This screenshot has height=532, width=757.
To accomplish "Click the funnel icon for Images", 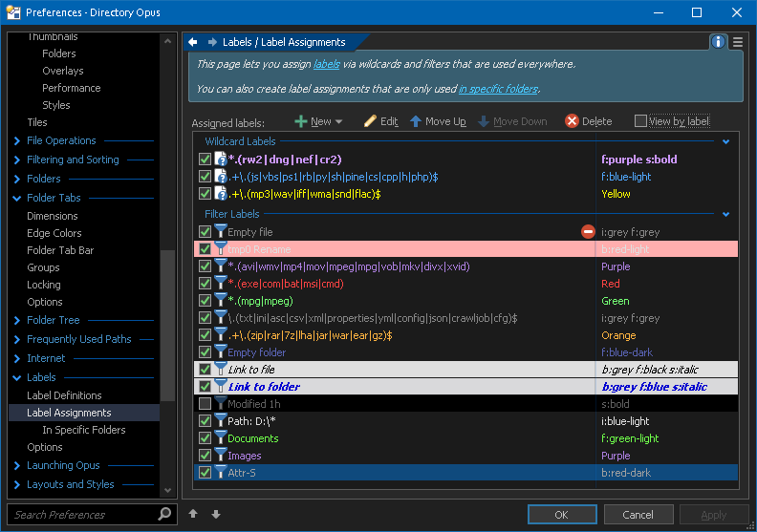I will [220, 456].
